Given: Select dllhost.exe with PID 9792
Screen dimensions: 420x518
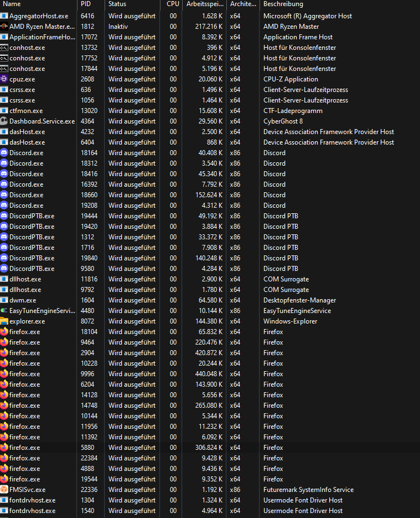Looking at the screenshot, I should point(210,290).
